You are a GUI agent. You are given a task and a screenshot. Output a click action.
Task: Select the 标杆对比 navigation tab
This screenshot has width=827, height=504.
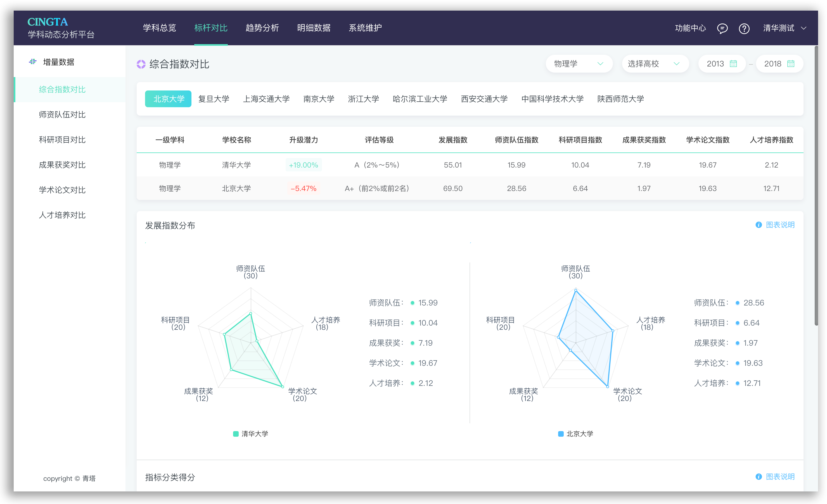click(x=211, y=28)
